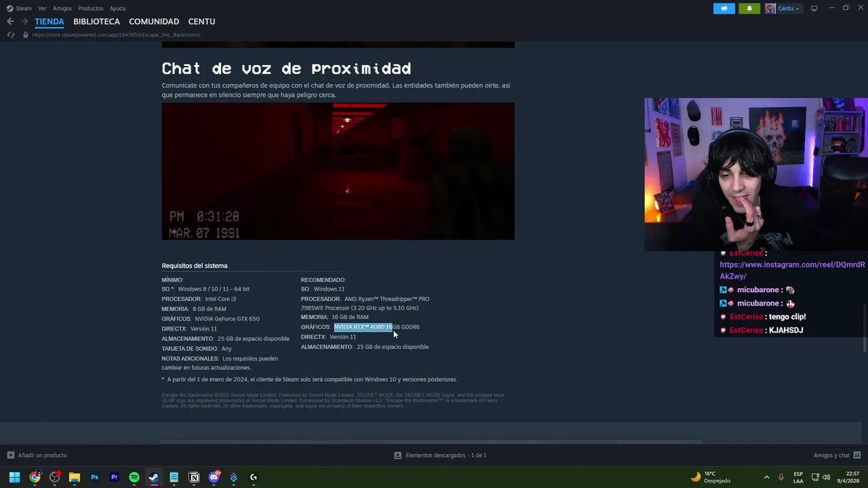This screenshot has height=488, width=868.
Task: Switch to the BIBLIOTECA tab
Action: coord(96,22)
